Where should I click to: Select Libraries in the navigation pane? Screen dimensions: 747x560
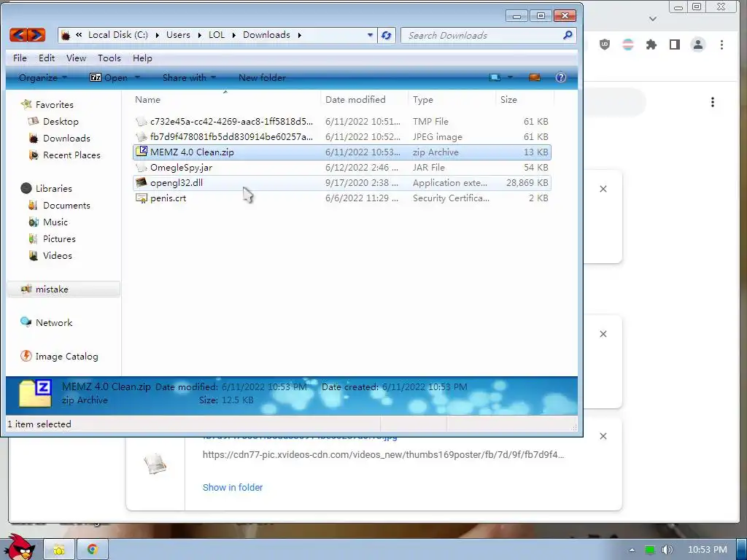pyautogui.click(x=53, y=189)
